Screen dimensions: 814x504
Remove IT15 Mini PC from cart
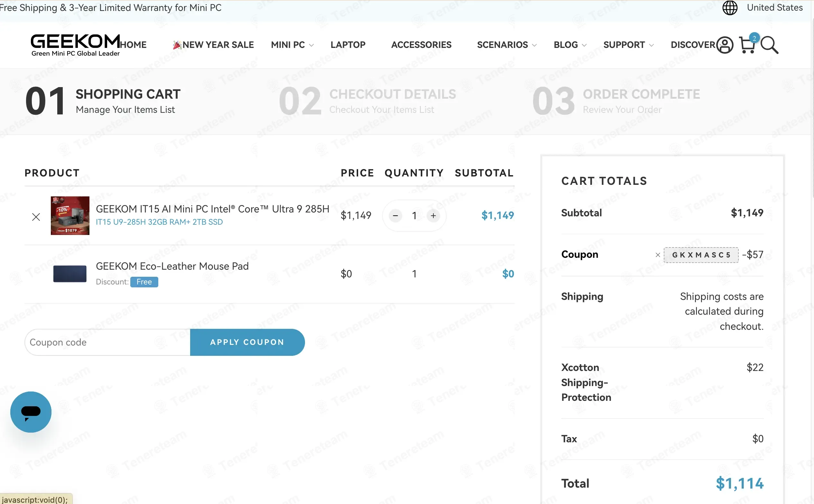point(36,217)
